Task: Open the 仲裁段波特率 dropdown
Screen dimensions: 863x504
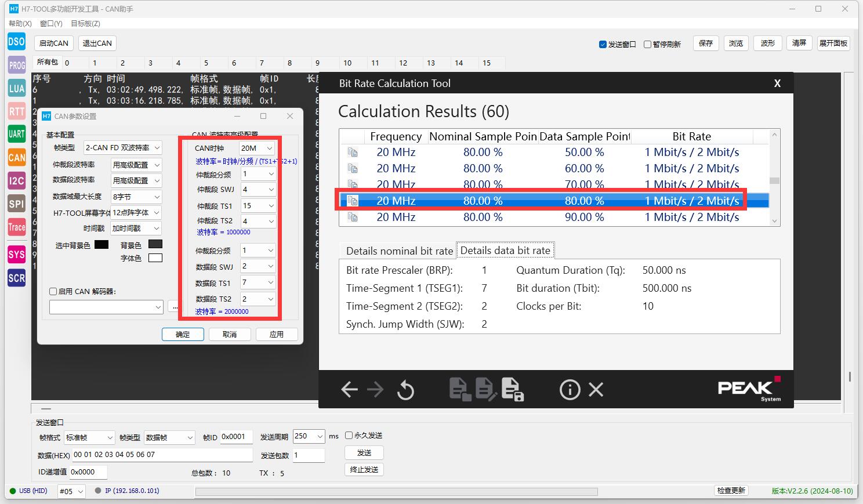Action: tap(136, 165)
